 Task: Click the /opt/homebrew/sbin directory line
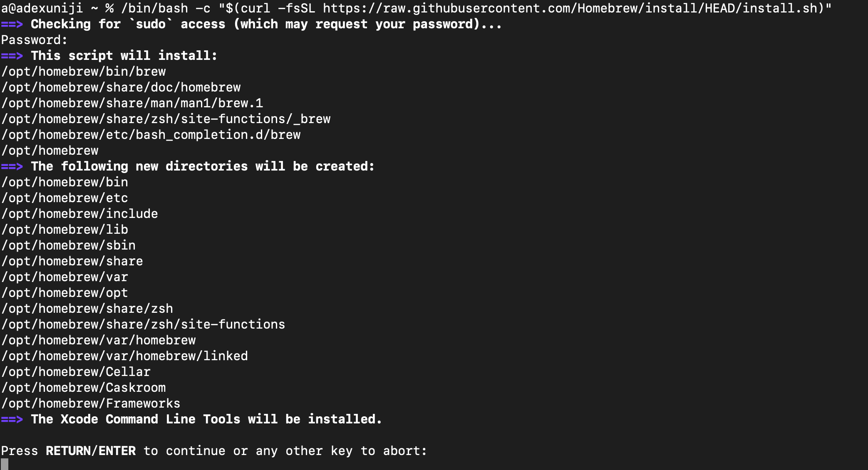69,245
